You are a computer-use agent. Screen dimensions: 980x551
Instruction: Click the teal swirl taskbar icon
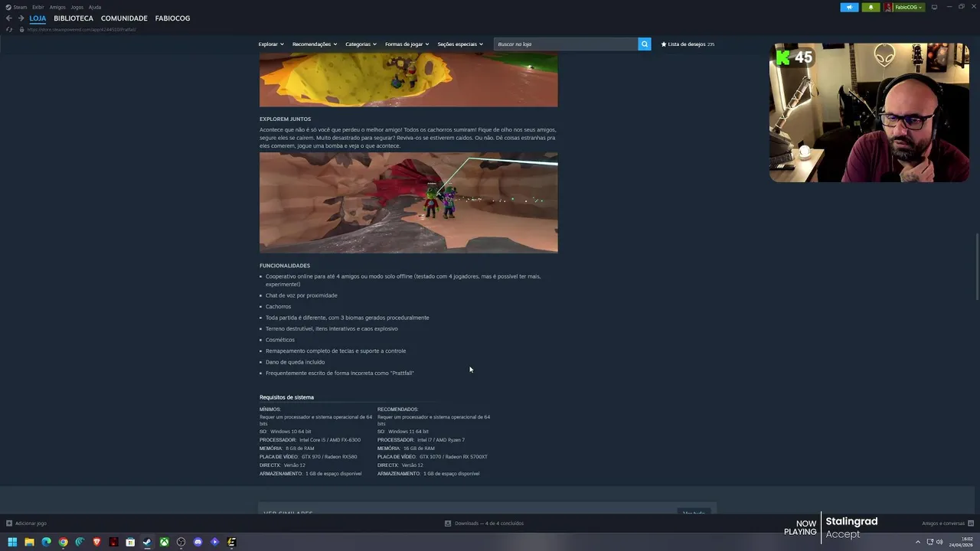pos(80,542)
